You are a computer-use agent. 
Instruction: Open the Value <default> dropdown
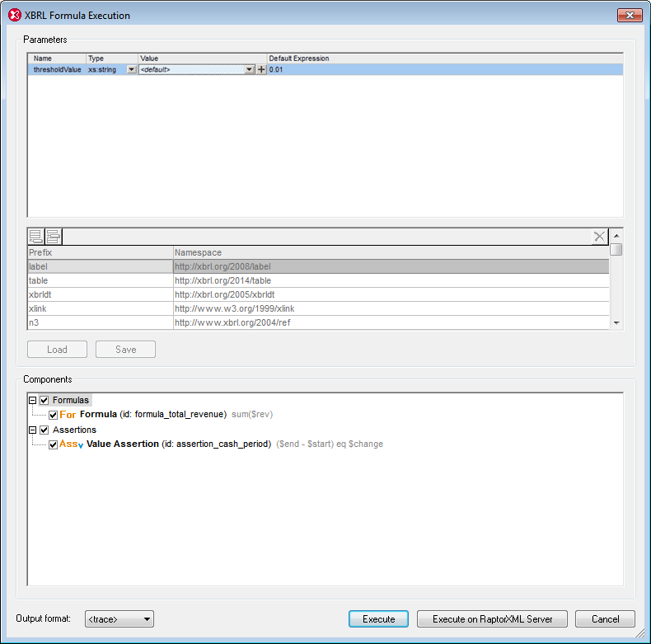point(249,70)
